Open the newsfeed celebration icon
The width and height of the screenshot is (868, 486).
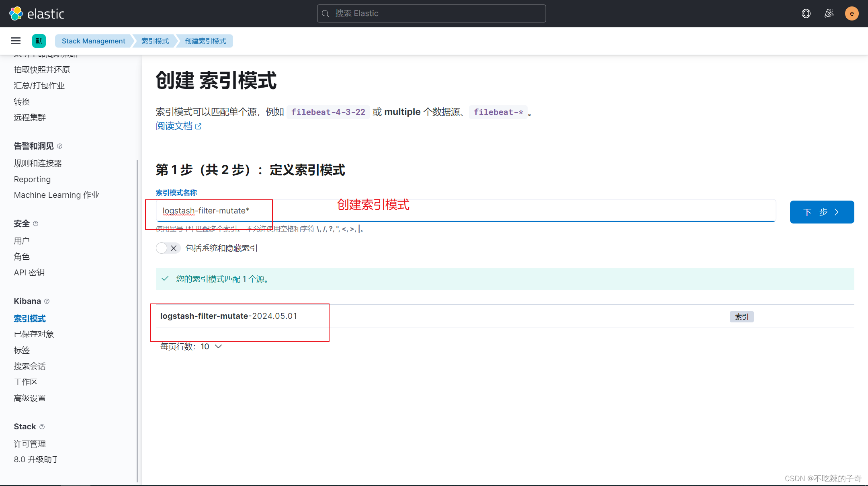point(829,14)
